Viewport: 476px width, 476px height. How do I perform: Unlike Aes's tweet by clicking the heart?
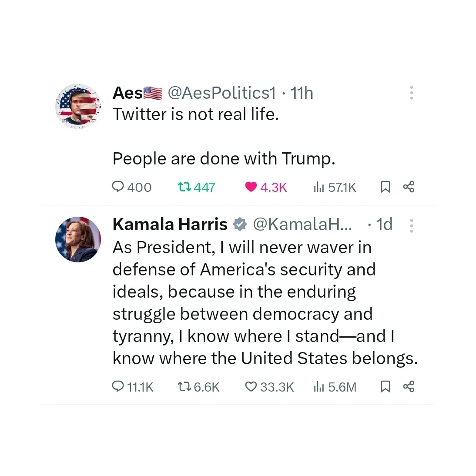pos(251,187)
